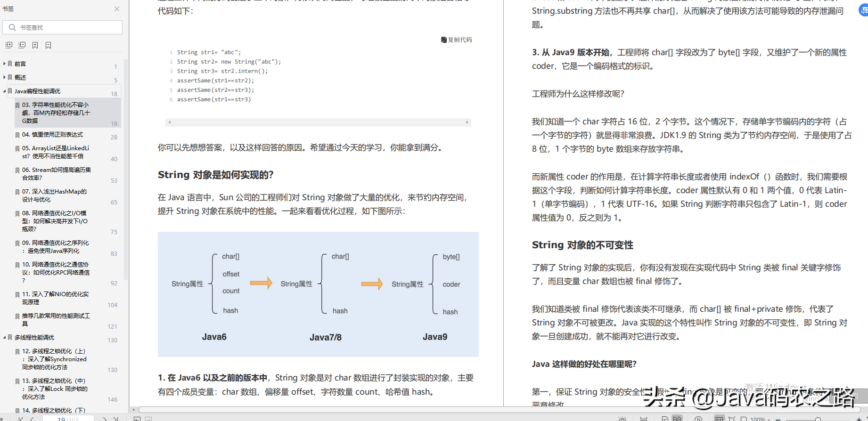
Task: Go to the previous page with the left chevron
Action: coord(32,419)
